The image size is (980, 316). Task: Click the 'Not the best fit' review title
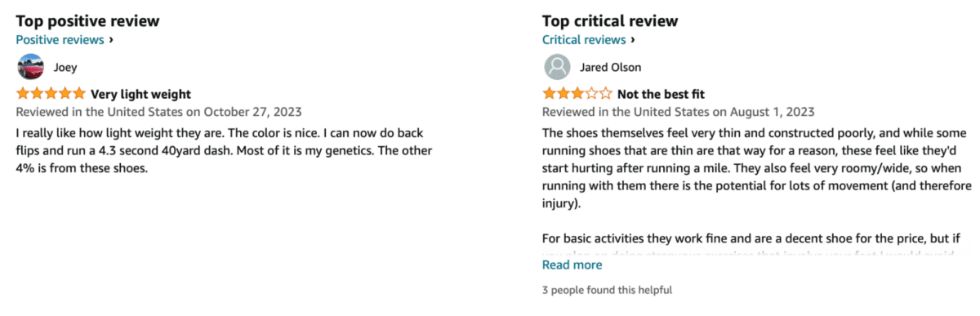click(661, 94)
